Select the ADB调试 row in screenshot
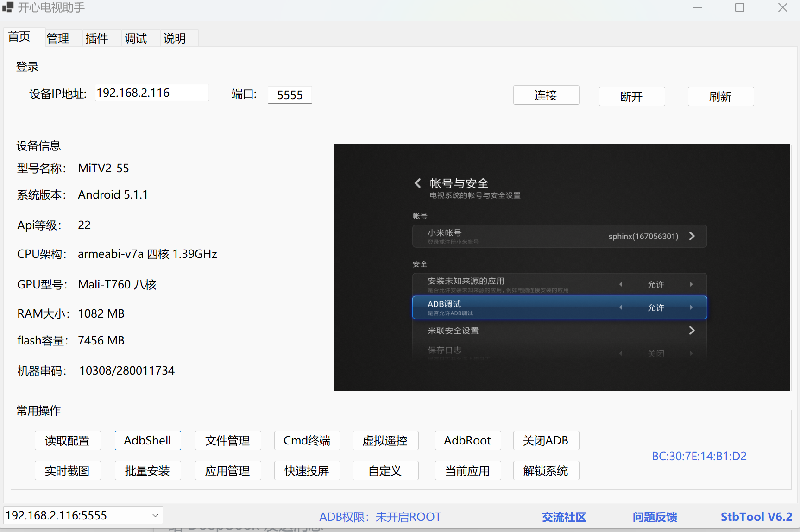This screenshot has height=532, width=800. [x=560, y=307]
